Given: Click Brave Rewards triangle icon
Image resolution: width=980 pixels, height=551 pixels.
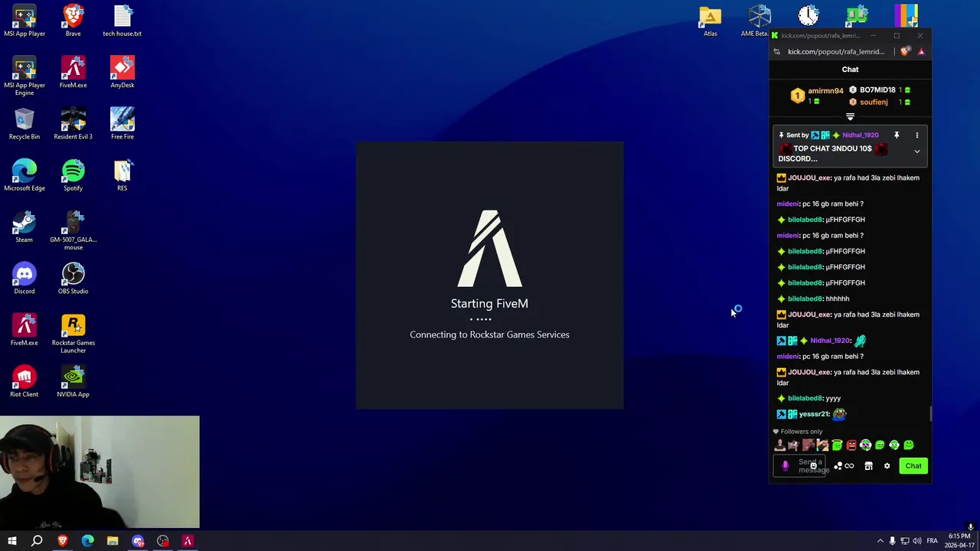Looking at the screenshot, I should point(921,51).
